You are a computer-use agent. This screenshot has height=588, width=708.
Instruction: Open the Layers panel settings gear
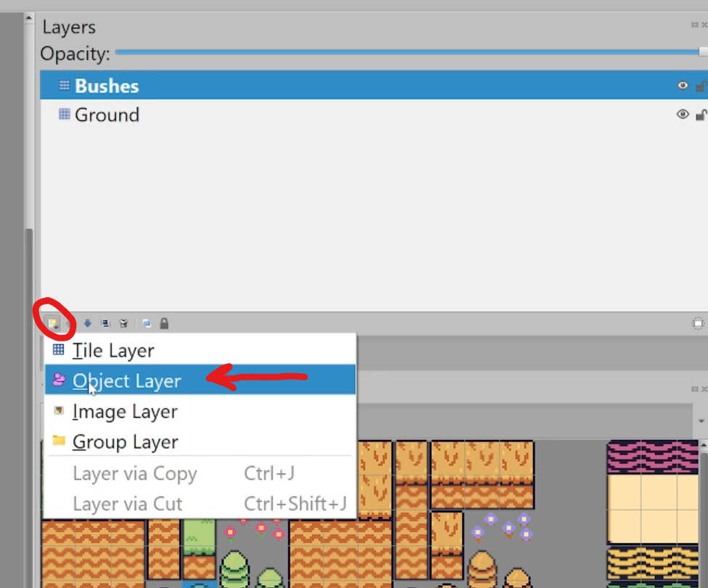697,323
